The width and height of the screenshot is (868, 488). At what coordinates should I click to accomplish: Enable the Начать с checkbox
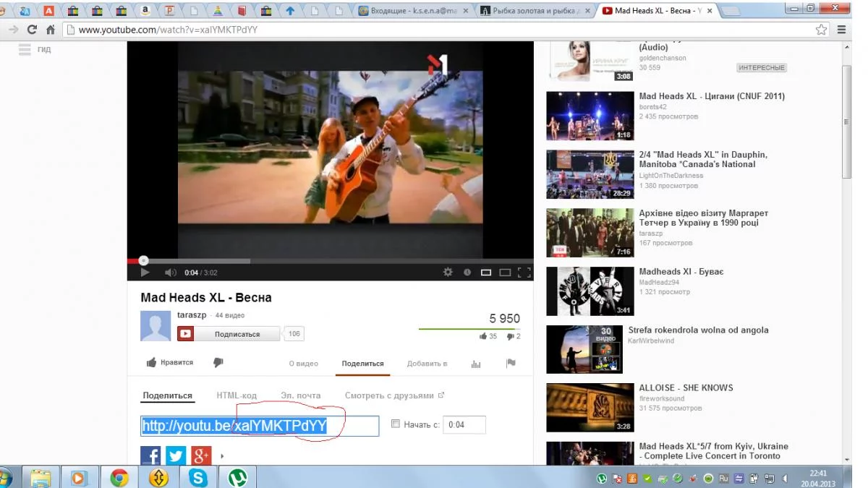pyautogui.click(x=395, y=424)
